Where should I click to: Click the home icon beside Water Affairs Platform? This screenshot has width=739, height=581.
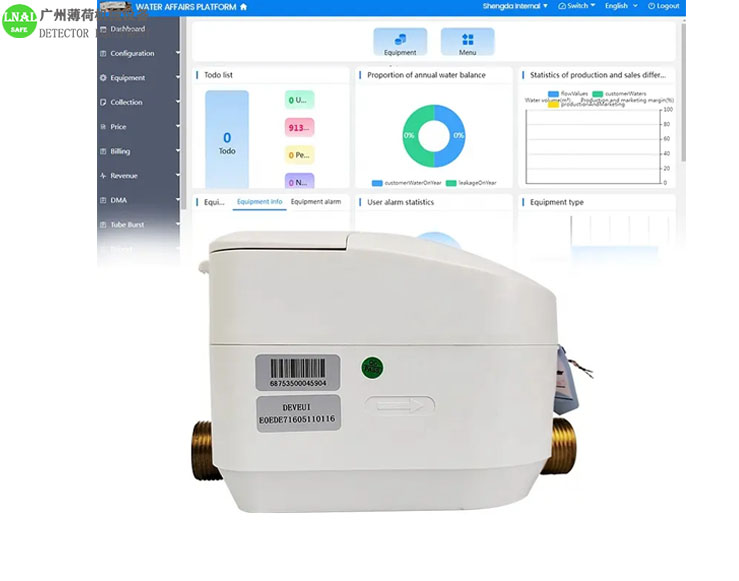tap(243, 7)
